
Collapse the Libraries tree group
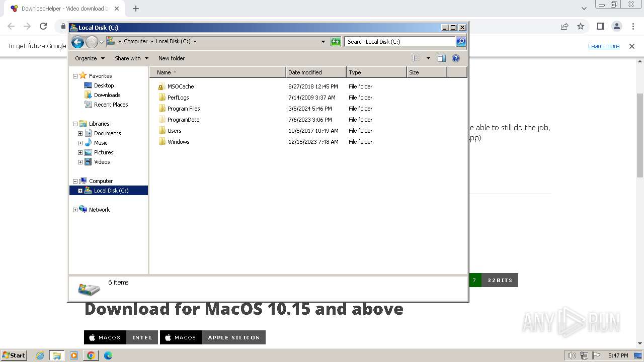tap(75, 124)
